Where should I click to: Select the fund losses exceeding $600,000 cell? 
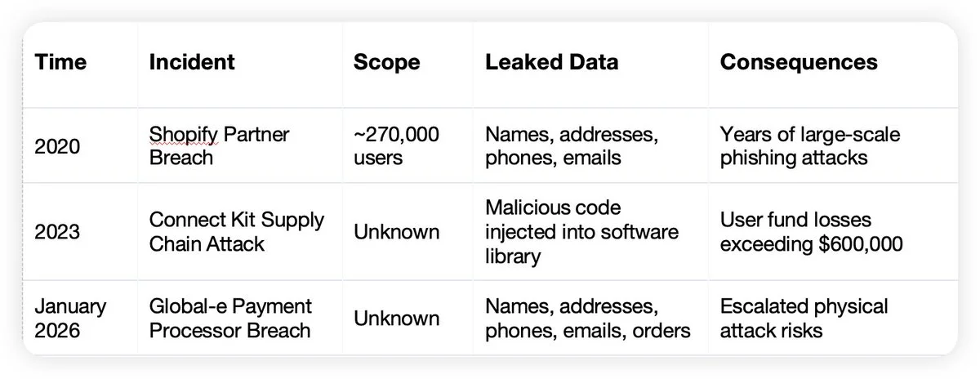point(811,231)
